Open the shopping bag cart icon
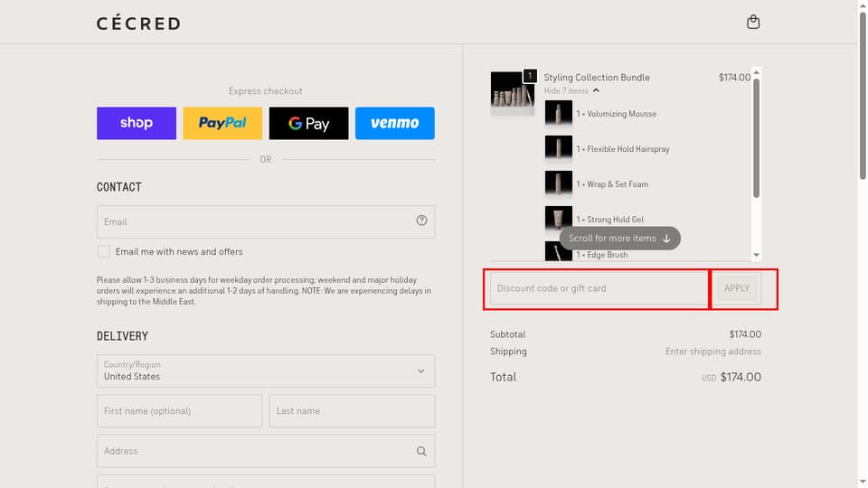The image size is (868, 488). [753, 22]
